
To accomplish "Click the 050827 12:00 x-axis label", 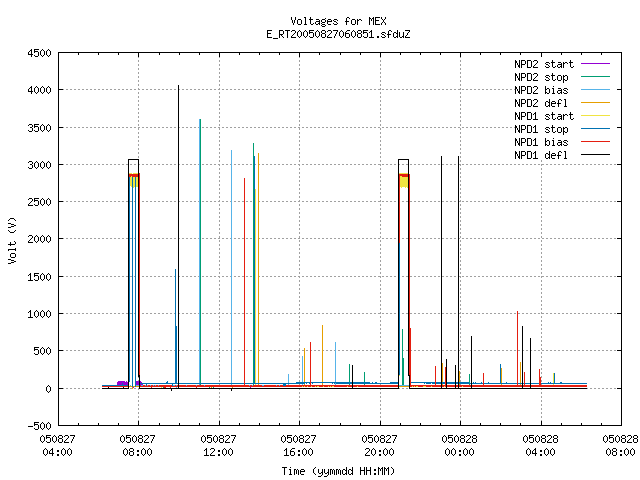I will 218,445.
